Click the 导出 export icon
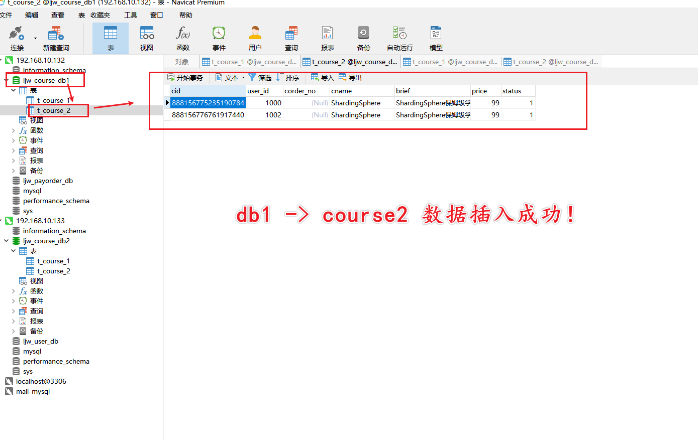The image size is (698, 440). [343, 77]
